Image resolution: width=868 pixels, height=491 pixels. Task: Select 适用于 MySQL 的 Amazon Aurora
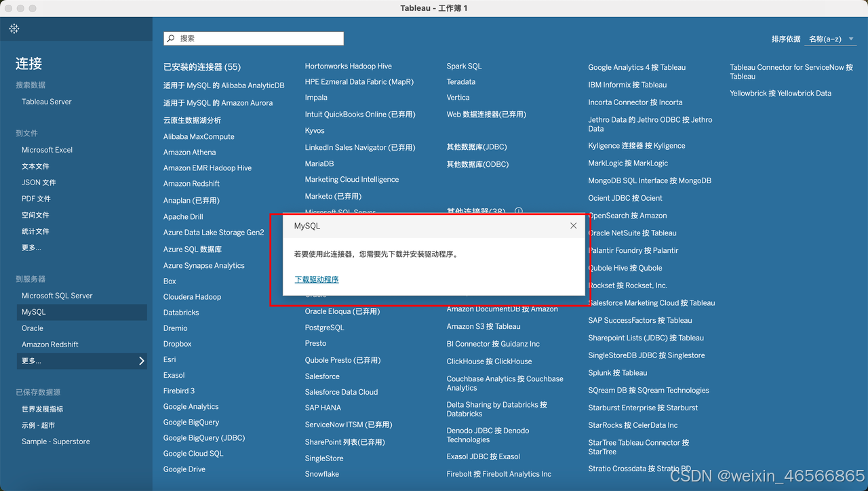218,103
